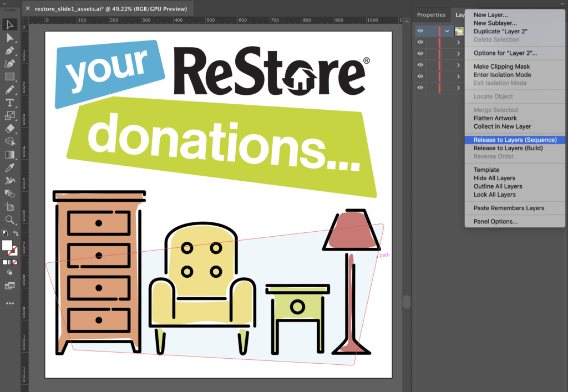Select the Eyedropper tool
The image size is (568, 392).
(9, 167)
